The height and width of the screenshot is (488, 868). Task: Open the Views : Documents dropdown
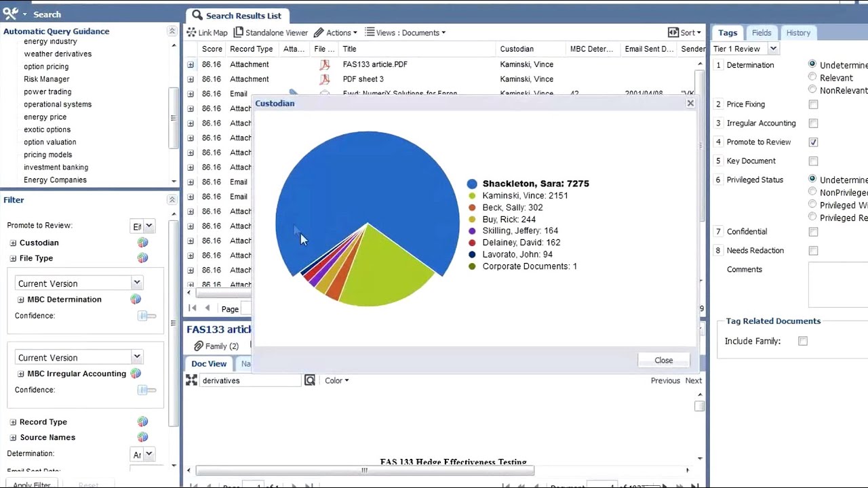click(x=406, y=33)
